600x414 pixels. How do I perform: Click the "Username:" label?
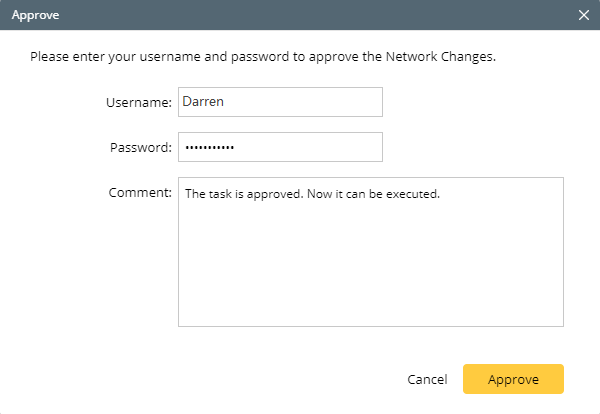pyautogui.click(x=139, y=102)
